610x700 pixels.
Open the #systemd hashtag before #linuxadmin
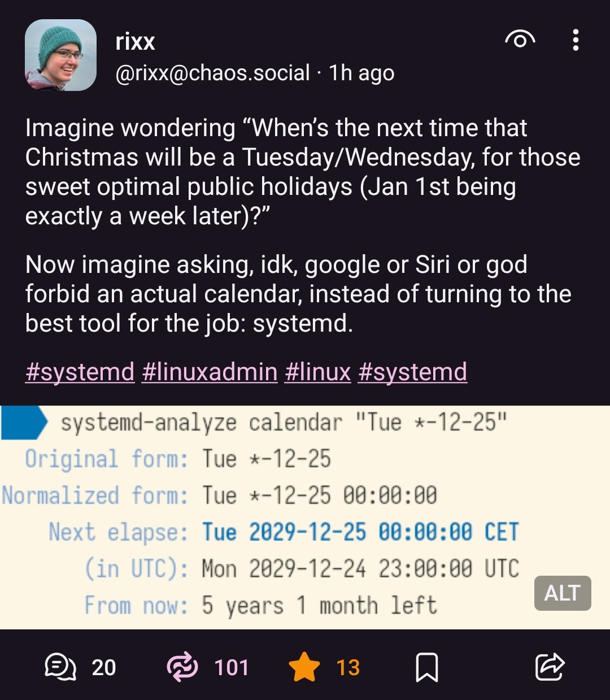(80, 372)
